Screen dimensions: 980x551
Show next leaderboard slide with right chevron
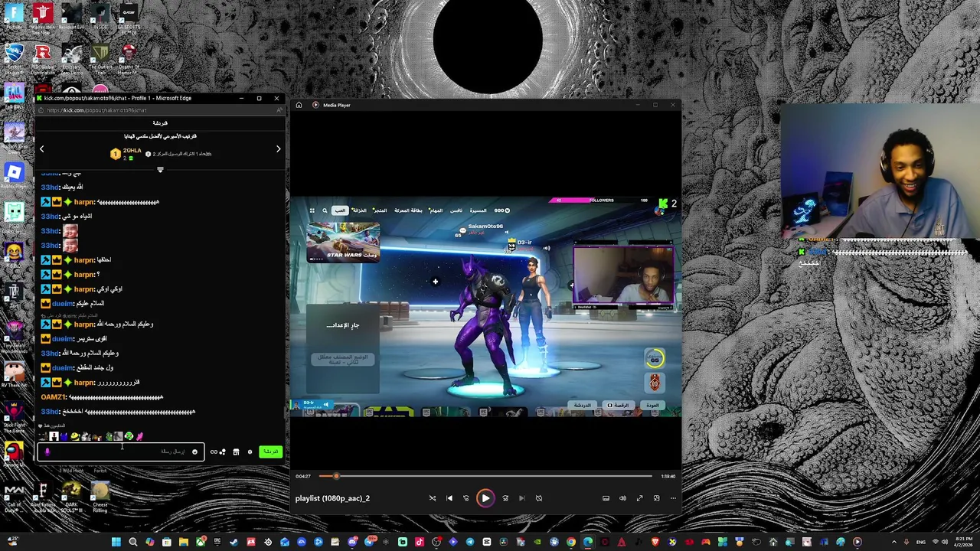[278, 149]
